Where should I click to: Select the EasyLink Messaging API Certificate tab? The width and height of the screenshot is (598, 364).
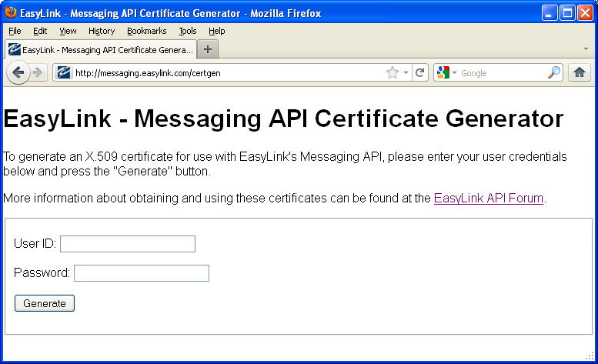click(101, 49)
